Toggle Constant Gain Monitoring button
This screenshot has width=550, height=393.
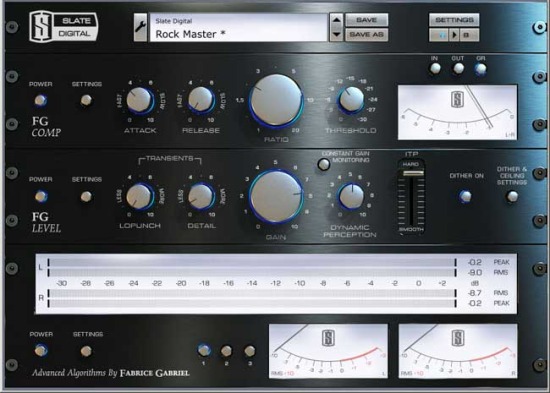[x=323, y=164]
